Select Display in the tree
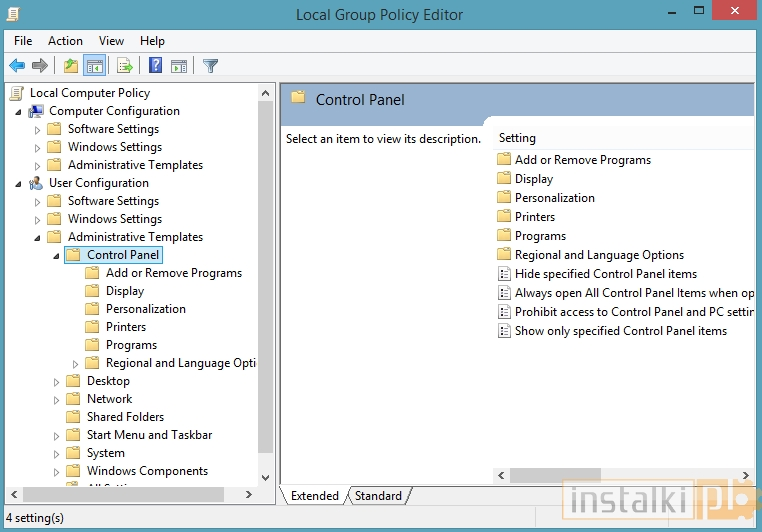Screen dimensions: 762x532 (125, 291)
